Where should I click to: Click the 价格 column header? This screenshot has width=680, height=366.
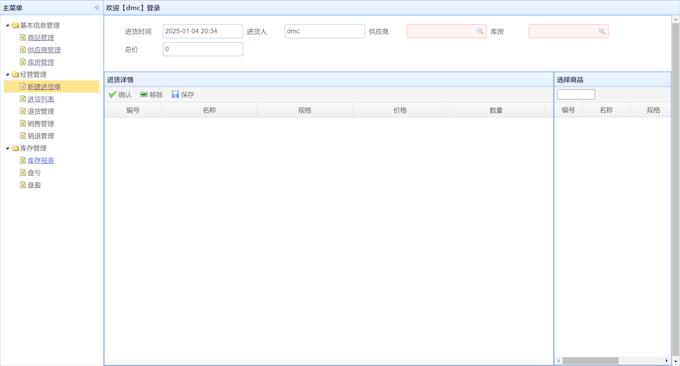point(400,111)
